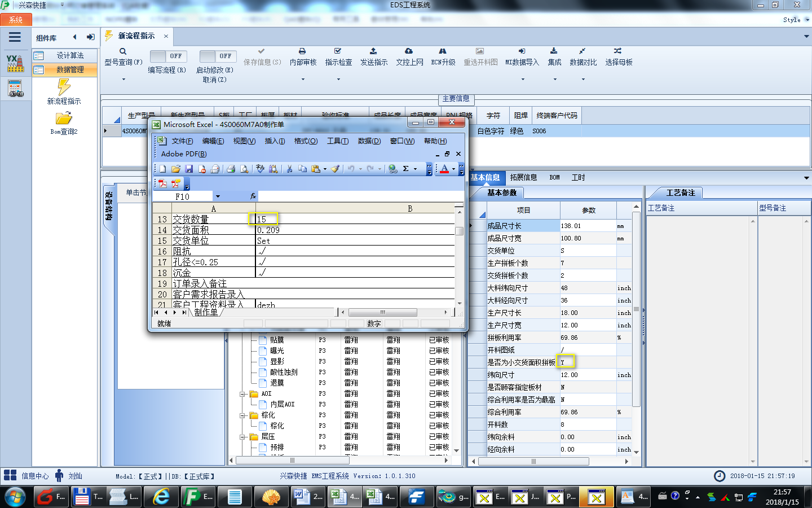Click 制作单 sheet tab in Excel
812x508 pixels.
tap(206, 312)
